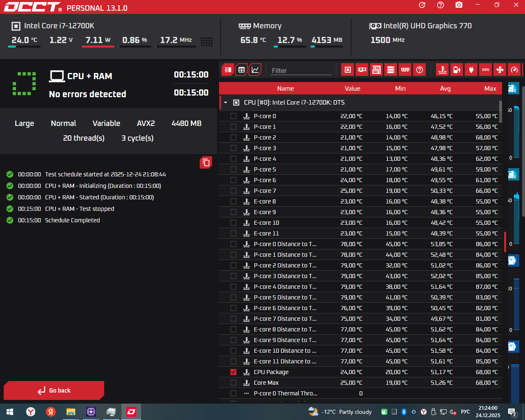Switch to table view icon

point(242,70)
